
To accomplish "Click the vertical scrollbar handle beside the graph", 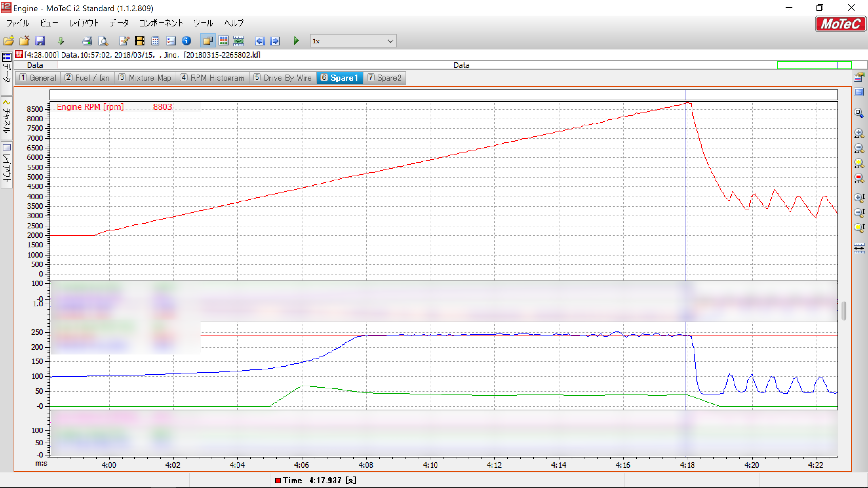I will click(844, 310).
